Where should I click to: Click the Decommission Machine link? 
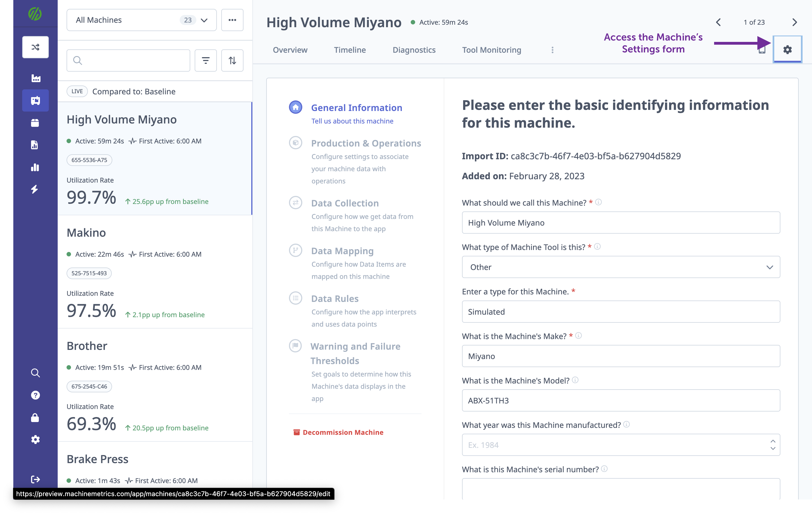(338, 432)
